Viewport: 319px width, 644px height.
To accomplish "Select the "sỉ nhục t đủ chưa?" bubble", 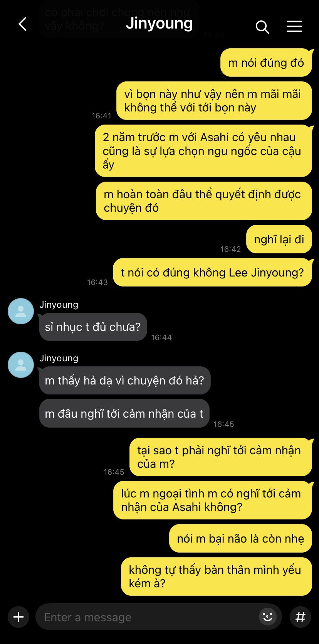I will pyautogui.click(x=93, y=327).
